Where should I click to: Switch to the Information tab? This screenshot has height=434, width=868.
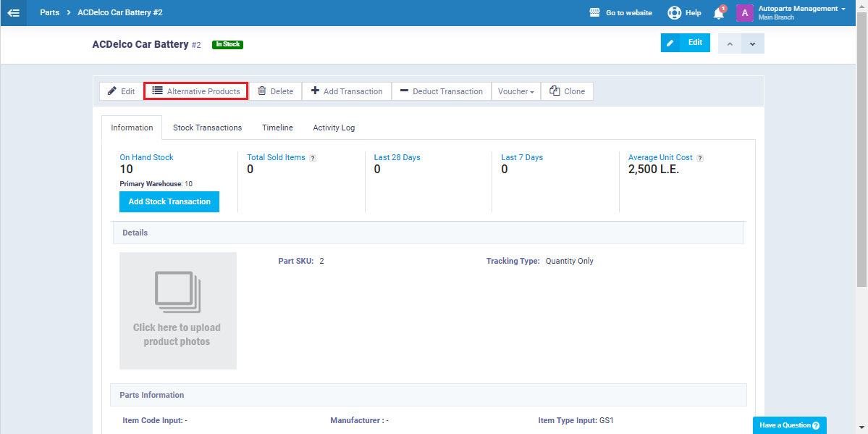tap(132, 128)
